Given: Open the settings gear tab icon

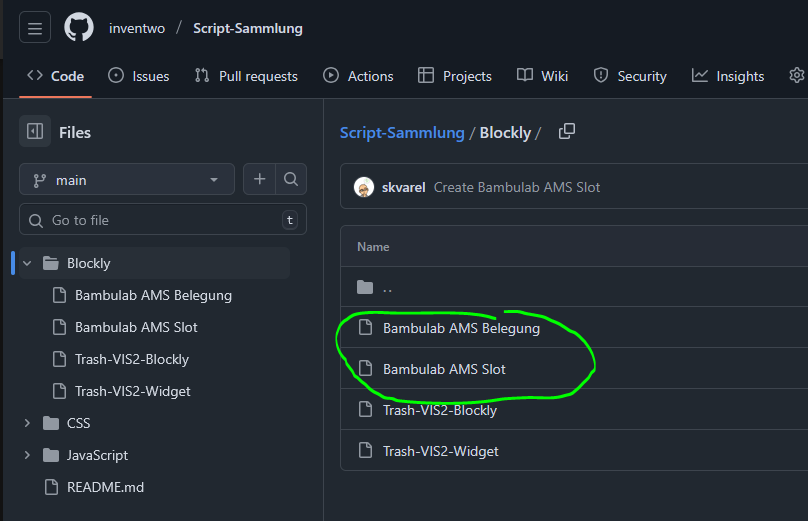Looking at the screenshot, I should (x=796, y=76).
